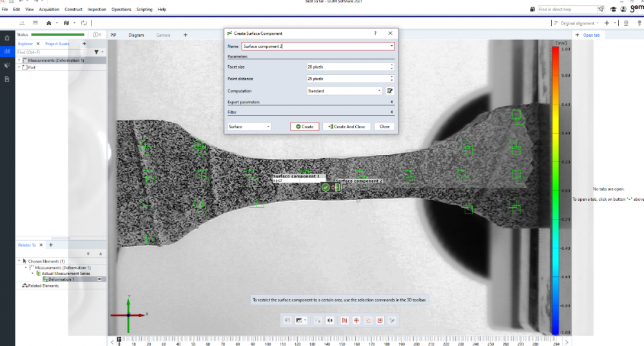The height and width of the screenshot is (346, 644).
Task: Click the Create And Close button
Action: (x=346, y=127)
